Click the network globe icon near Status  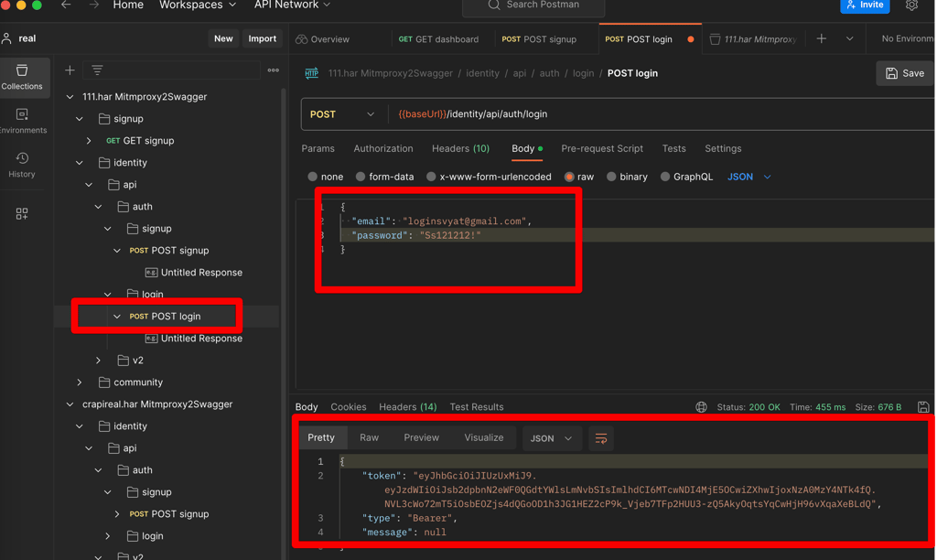pyautogui.click(x=701, y=407)
